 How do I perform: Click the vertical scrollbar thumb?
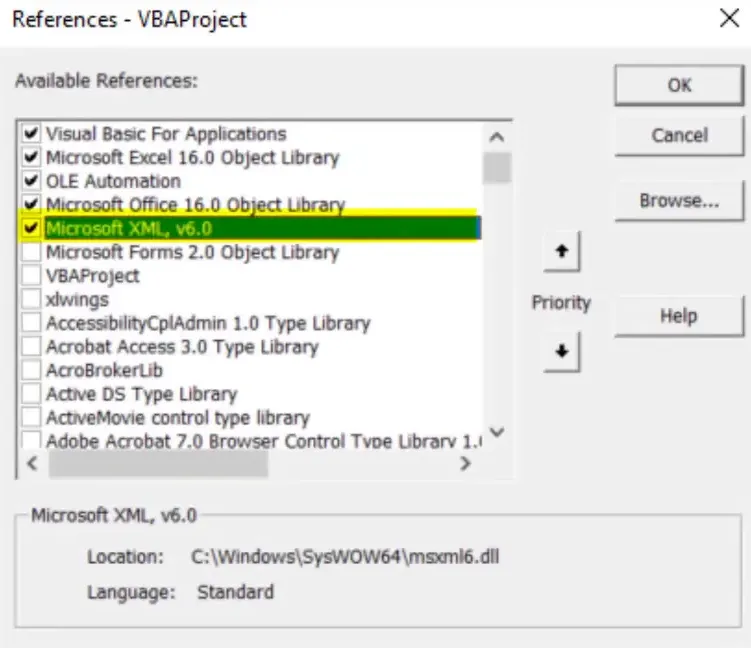pyautogui.click(x=497, y=168)
